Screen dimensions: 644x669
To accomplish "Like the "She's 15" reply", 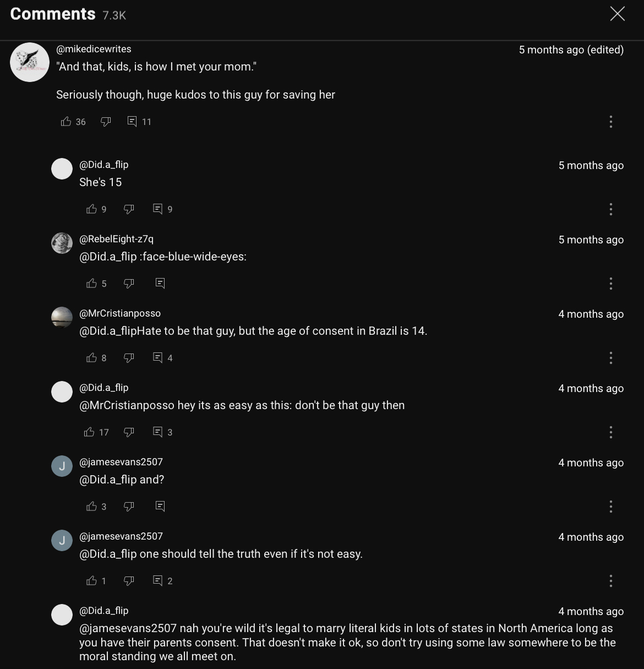I will (91, 209).
